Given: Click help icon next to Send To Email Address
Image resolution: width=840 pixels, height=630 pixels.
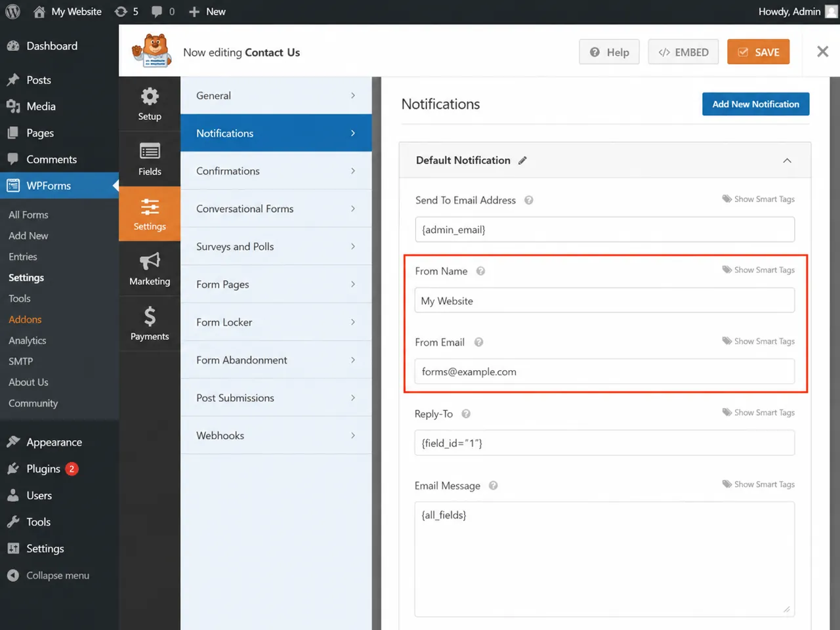Looking at the screenshot, I should (x=528, y=200).
